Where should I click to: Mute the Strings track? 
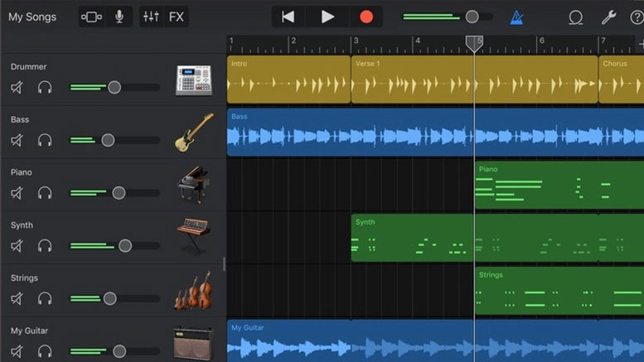point(17,298)
